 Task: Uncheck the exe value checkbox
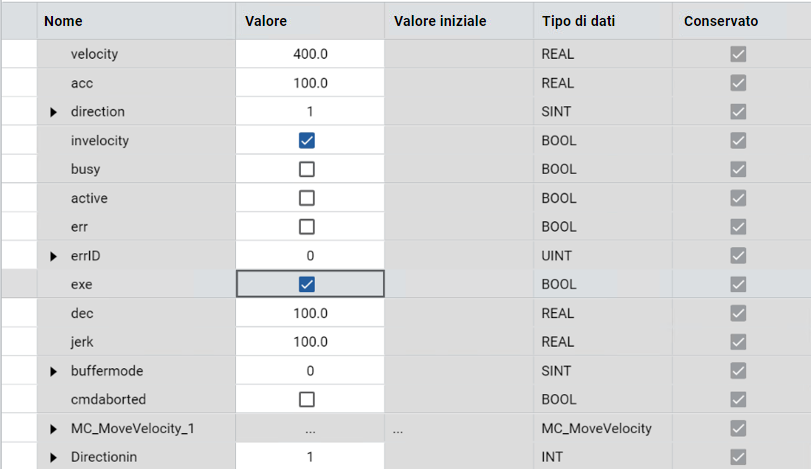click(307, 284)
